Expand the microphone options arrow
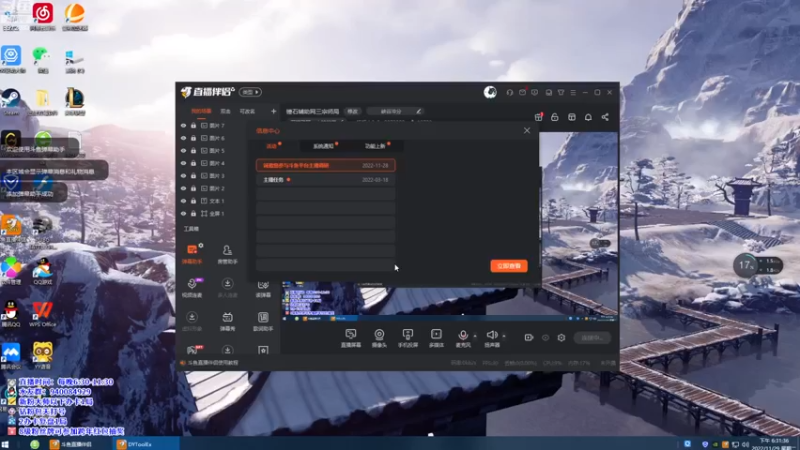 [x=475, y=336]
